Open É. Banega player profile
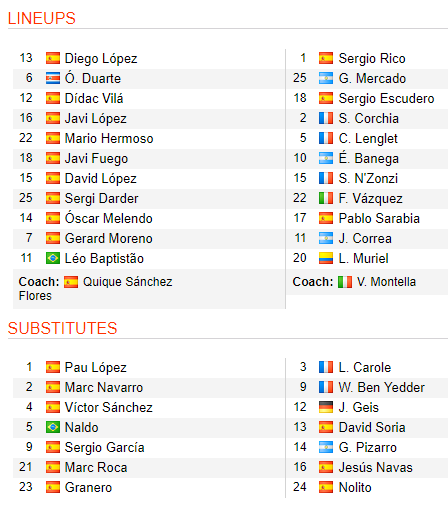Viewport: 448px width, 505px height. click(x=369, y=158)
